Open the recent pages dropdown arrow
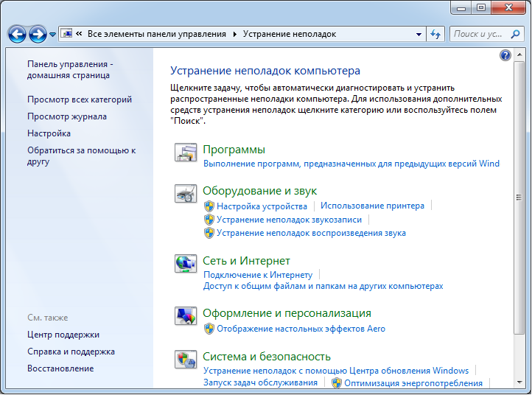Image resolution: width=532 pixels, height=395 pixels. [52, 35]
